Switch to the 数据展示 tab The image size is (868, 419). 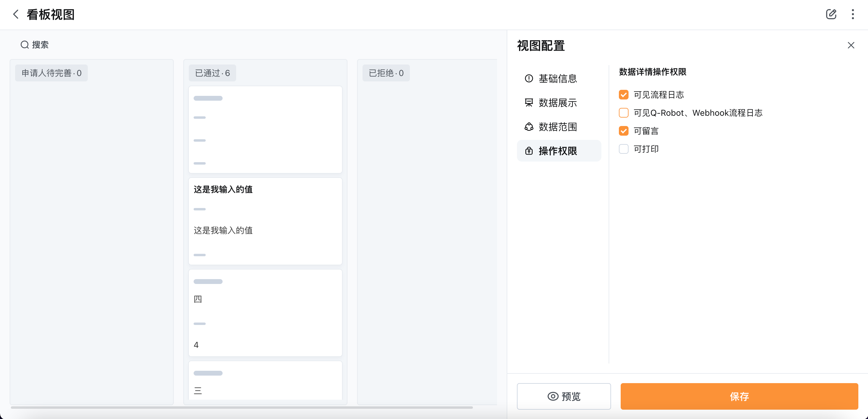[x=558, y=103]
